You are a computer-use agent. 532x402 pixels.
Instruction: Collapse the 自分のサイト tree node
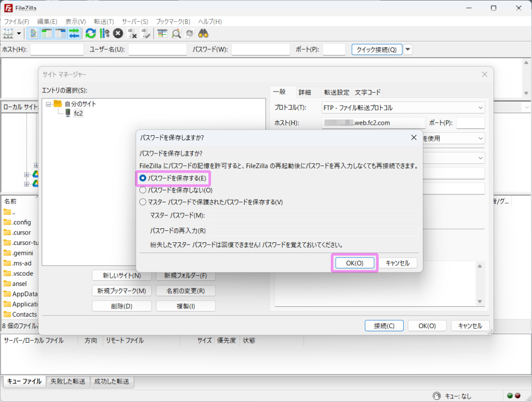point(48,104)
